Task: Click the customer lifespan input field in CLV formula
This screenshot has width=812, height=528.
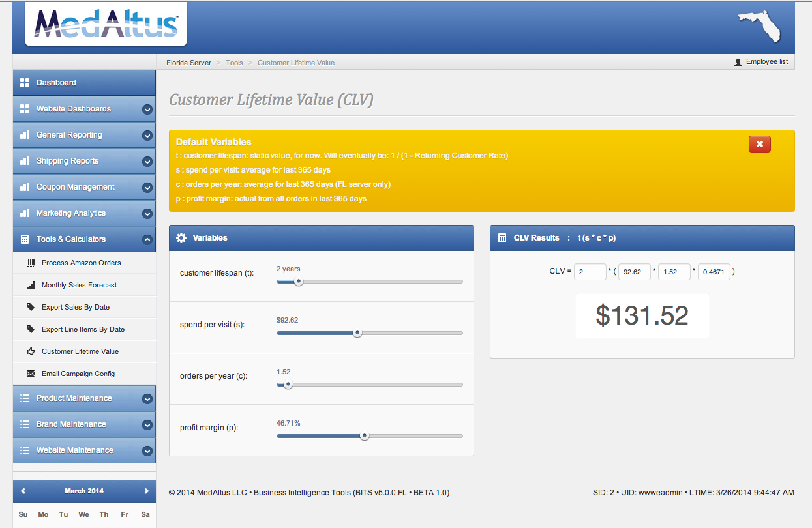Action: 590,271
